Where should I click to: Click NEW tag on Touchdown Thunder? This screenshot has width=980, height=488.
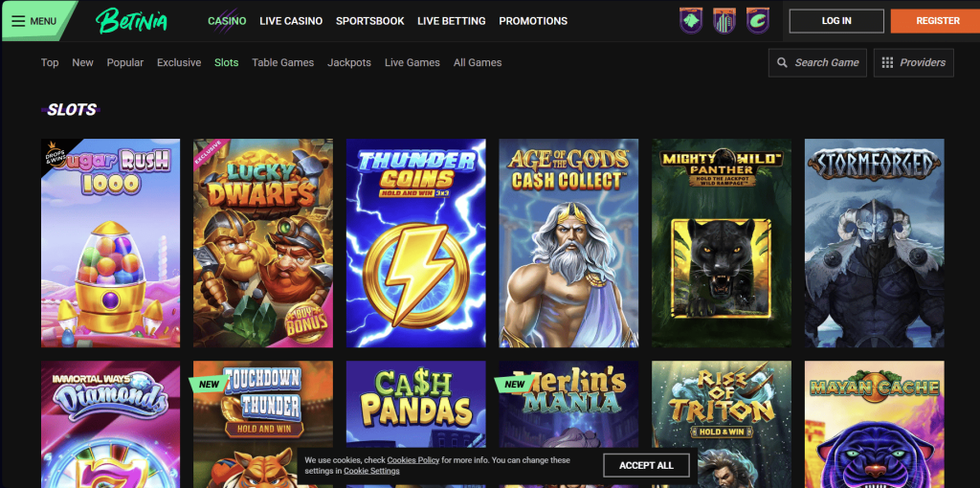pos(209,384)
